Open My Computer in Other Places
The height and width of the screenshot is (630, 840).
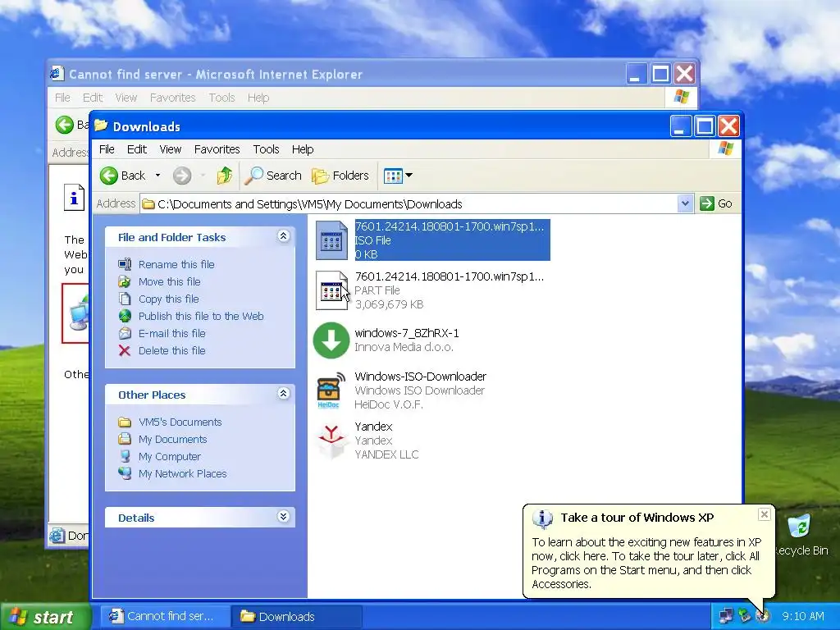pyautogui.click(x=170, y=456)
